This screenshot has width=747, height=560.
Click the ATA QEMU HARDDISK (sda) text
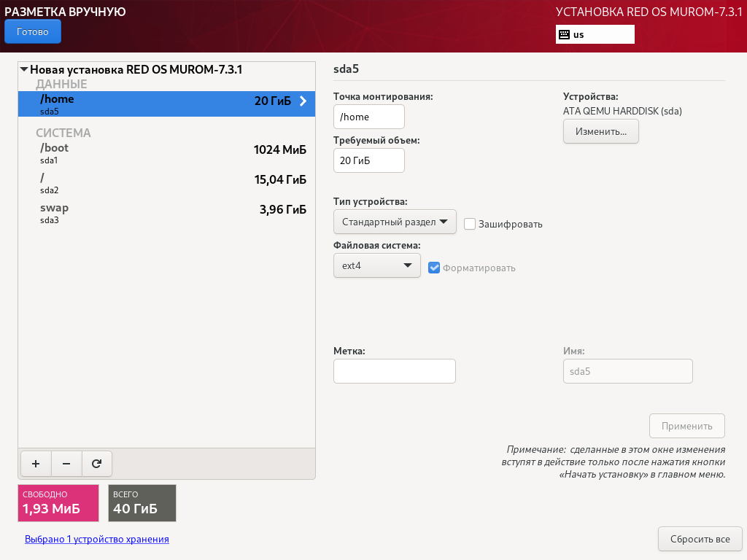pos(622,111)
